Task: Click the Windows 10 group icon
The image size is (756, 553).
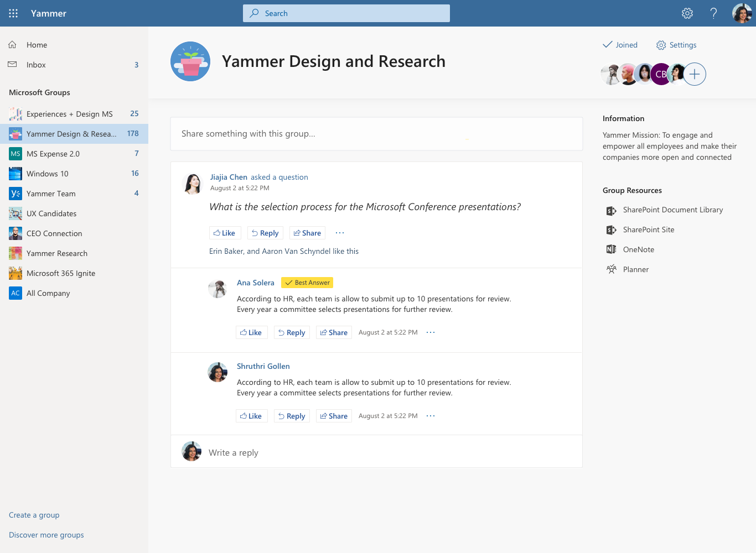Action: [x=15, y=174]
